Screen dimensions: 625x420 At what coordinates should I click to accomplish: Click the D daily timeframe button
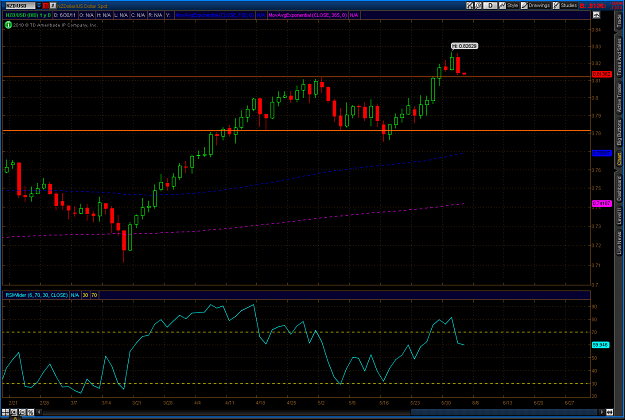pos(490,6)
